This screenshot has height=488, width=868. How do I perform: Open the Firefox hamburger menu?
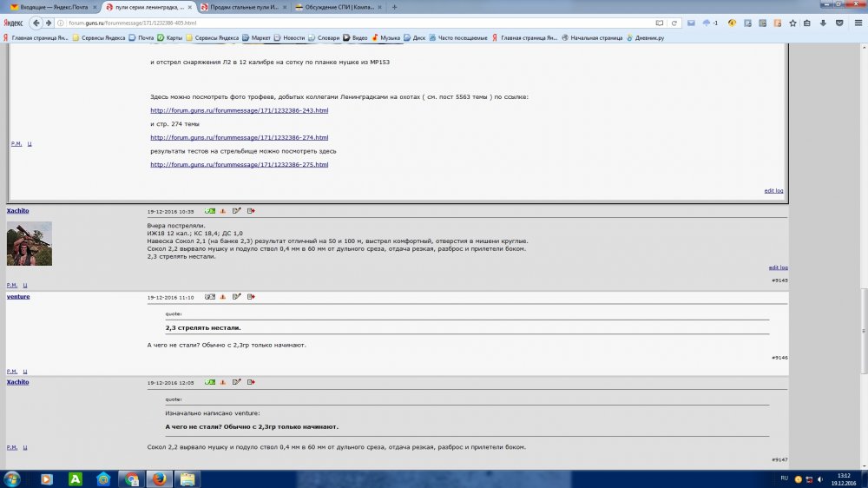tap(857, 23)
